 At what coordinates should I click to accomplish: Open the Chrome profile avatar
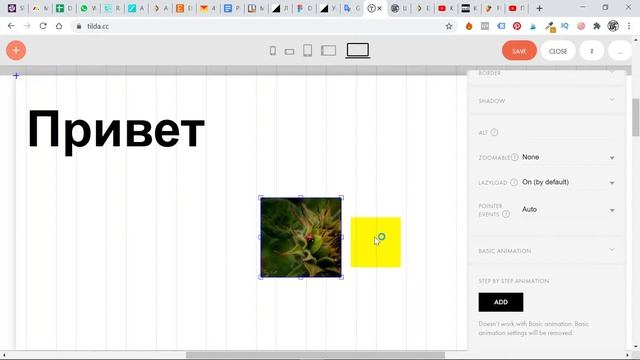tap(613, 26)
